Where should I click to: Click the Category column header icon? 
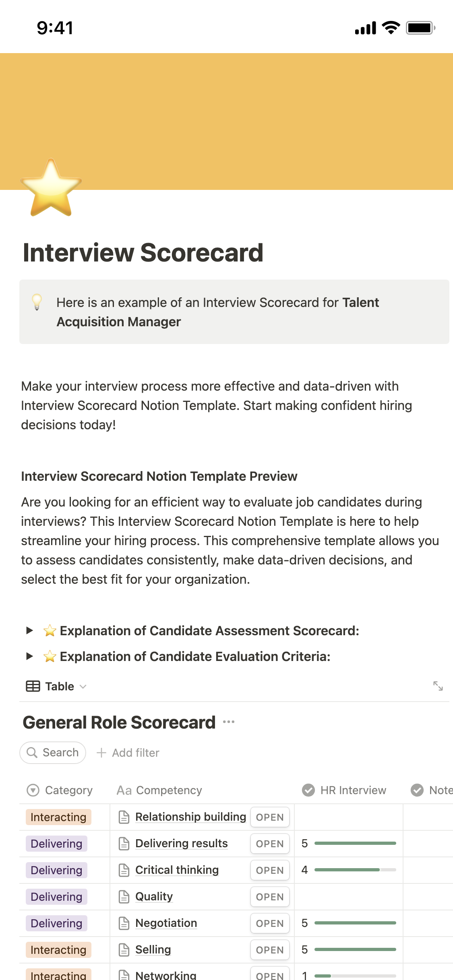tap(33, 790)
